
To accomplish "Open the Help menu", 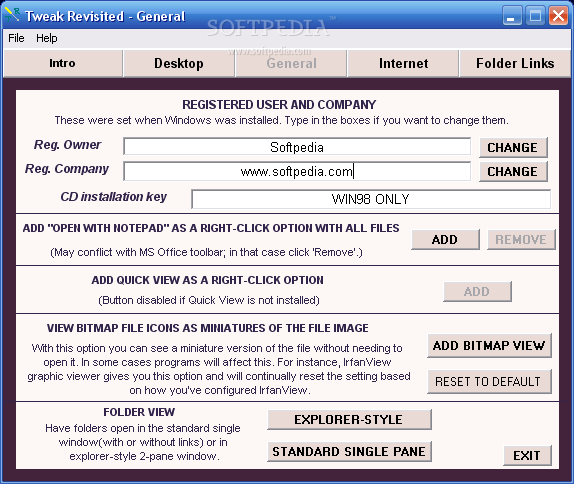I will (x=46, y=38).
